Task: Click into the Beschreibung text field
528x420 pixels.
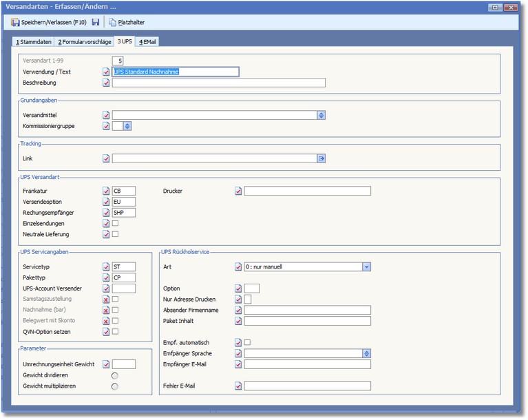Action: 218,83
